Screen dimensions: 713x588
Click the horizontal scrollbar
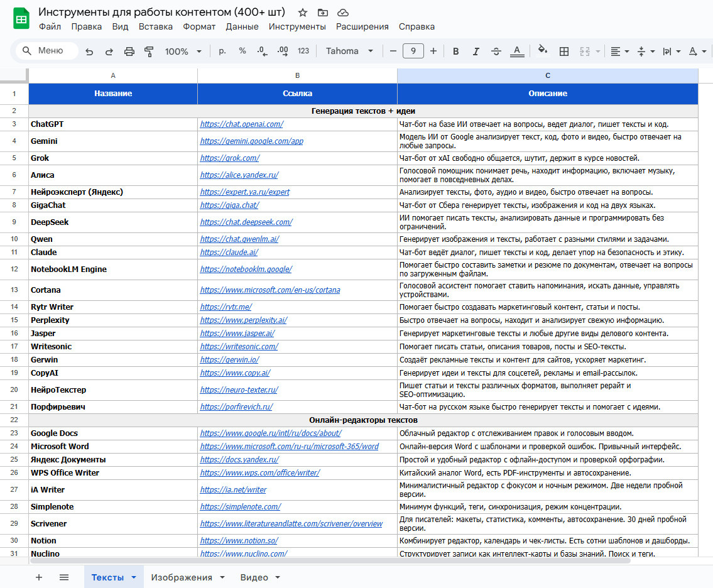pyautogui.click(x=330, y=560)
